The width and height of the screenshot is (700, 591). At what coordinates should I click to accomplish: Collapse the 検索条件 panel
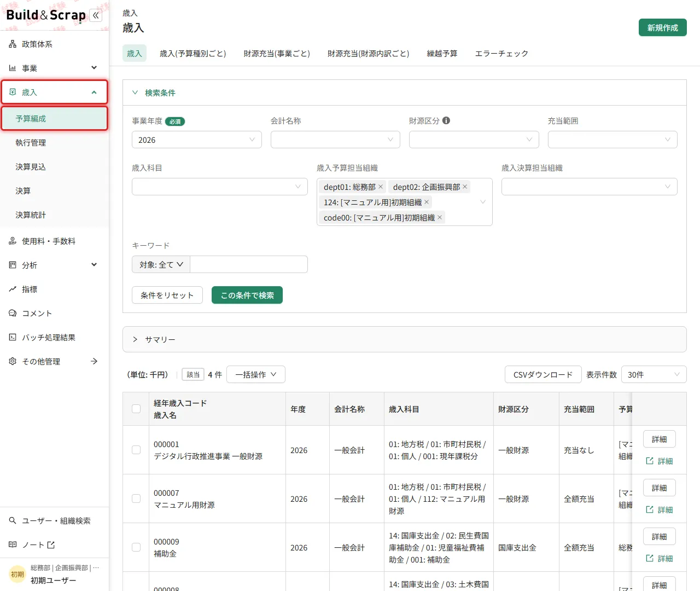click(x=135, y=93)
